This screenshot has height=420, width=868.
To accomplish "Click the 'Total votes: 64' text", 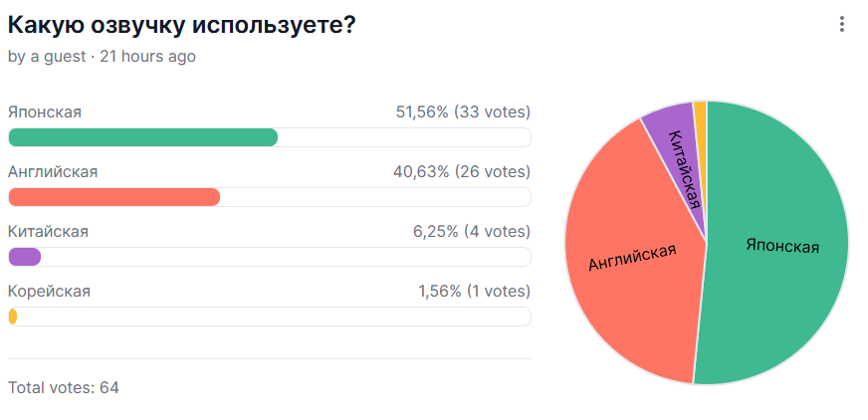I will [x=64, y=387].
